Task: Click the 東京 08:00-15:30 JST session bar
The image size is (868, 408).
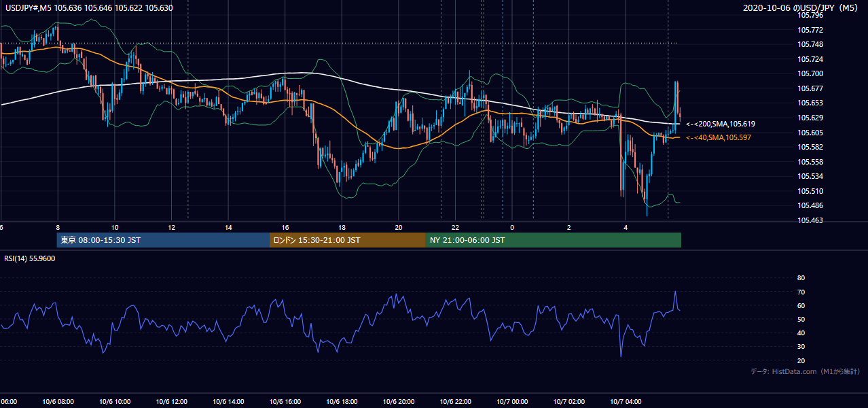Action: (163, 240)
